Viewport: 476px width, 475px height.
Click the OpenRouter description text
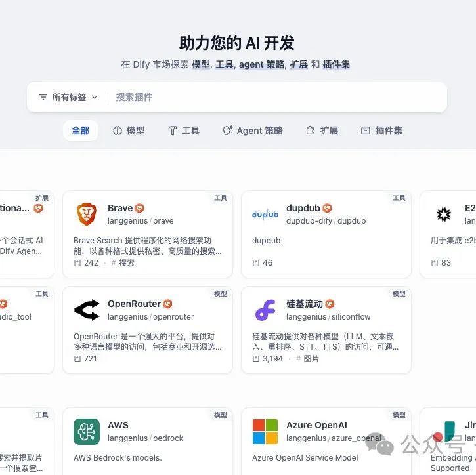pos(148,342)
